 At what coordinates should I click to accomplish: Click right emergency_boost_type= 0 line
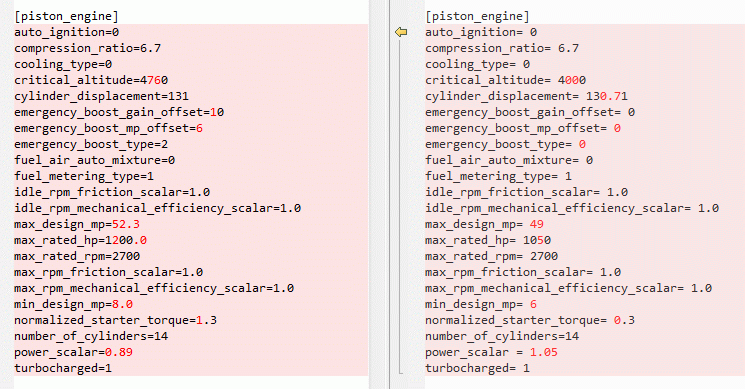[x=505, y=144]
